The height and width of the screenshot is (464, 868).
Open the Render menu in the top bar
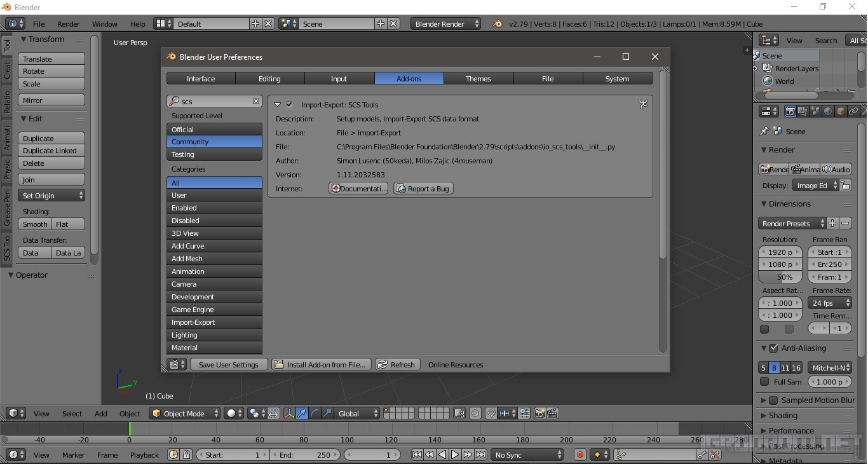coord(69,24)
